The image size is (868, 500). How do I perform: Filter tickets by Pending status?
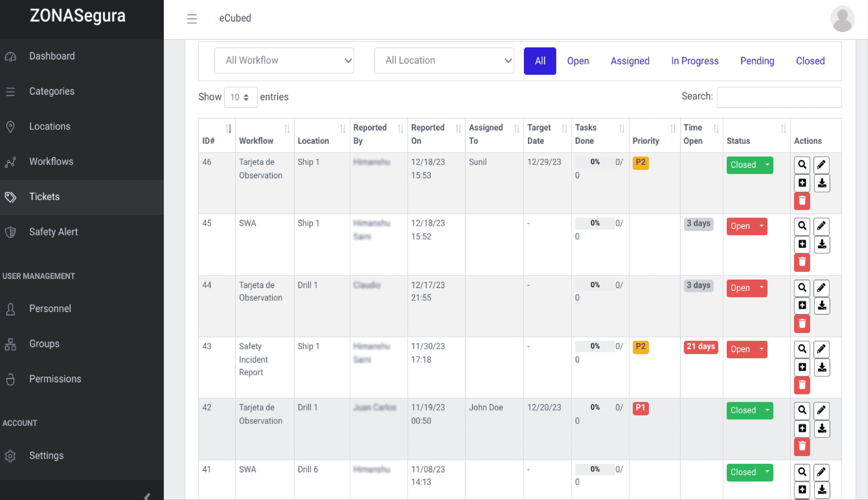point(757,61)
